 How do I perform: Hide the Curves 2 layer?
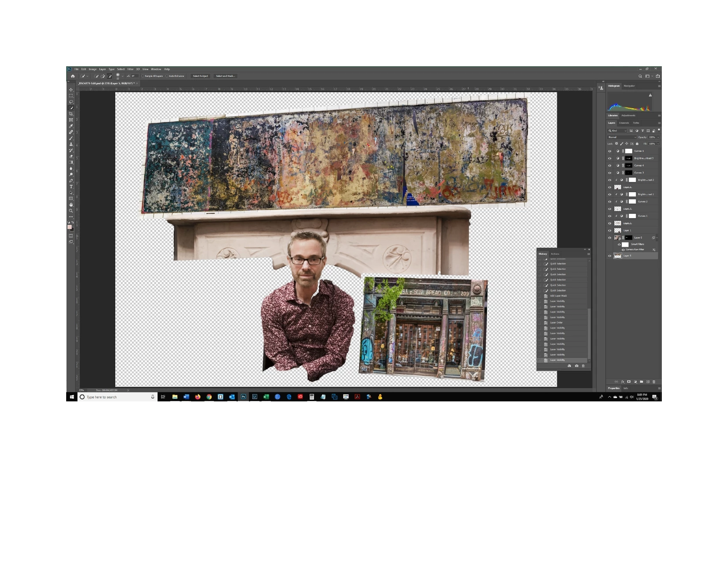610,202
